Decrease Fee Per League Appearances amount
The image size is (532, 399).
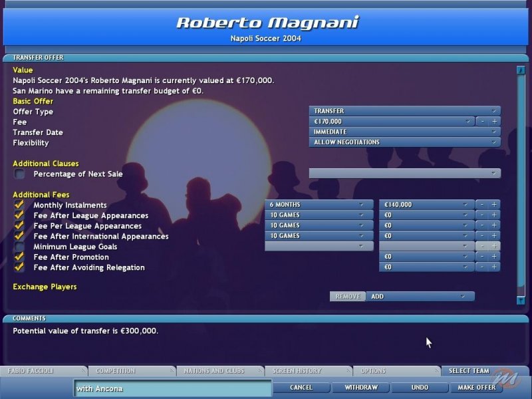[482, 225]
